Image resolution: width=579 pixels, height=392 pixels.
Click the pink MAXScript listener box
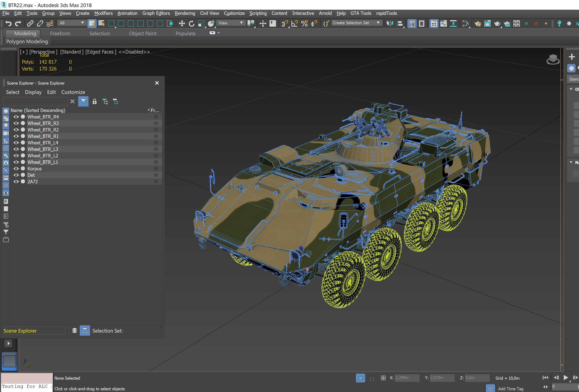tap(27, 378)
